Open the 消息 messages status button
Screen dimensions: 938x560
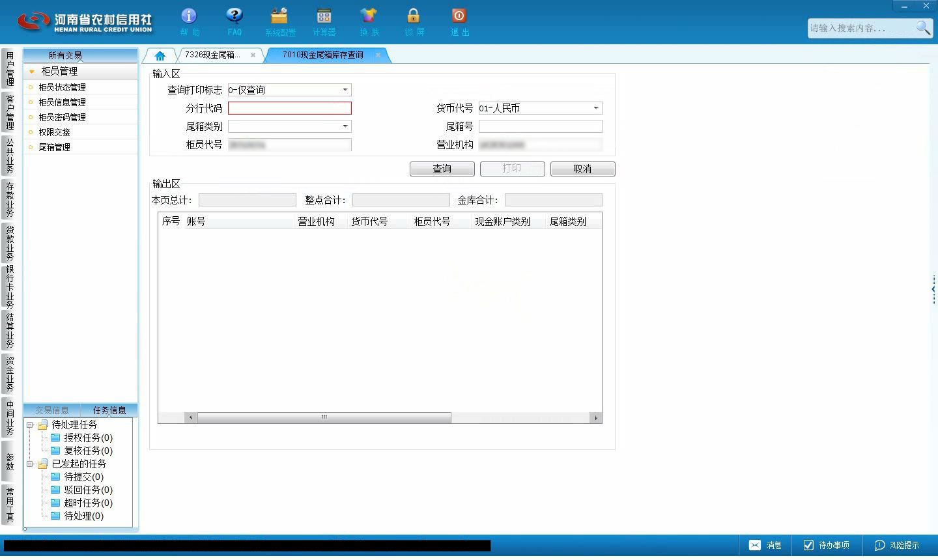pyautogui.click(x=765, y=545)
